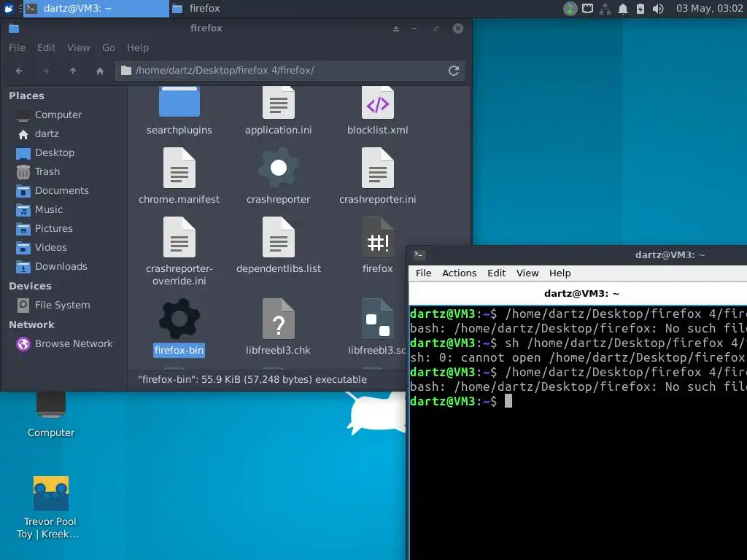Open the file manager View menu
The height and width of the screenshot is (560, 747).
[79, 47]
